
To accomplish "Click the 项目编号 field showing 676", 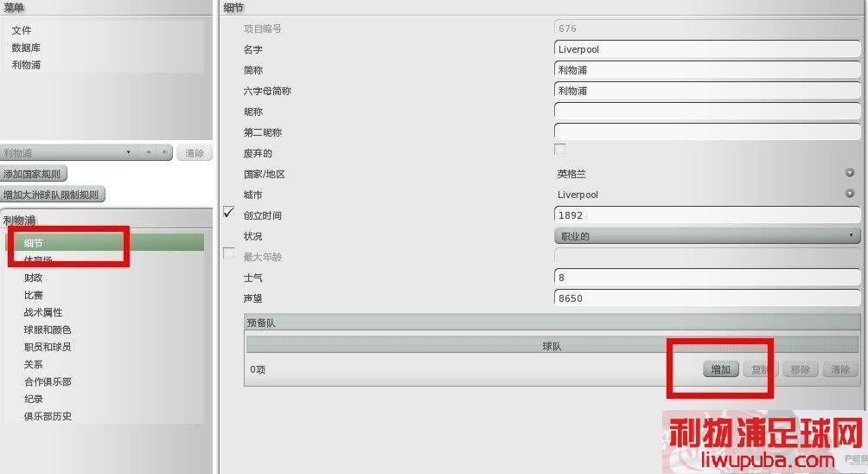I will (x=707, y=29).
